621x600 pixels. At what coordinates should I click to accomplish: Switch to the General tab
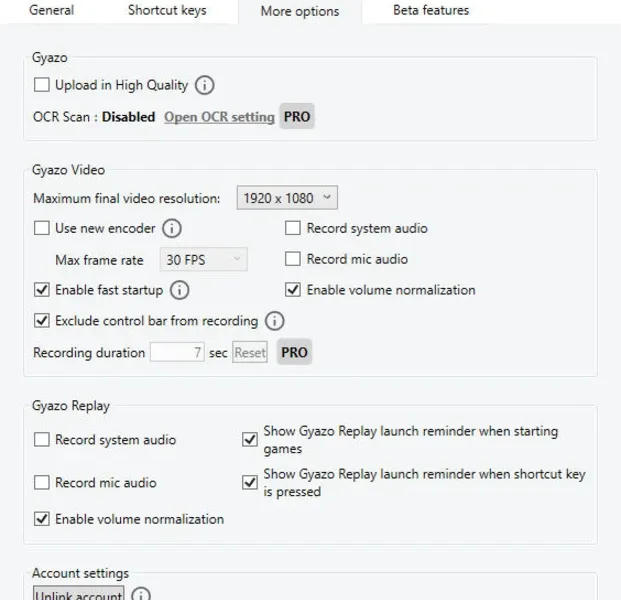(x=51, y=10)
